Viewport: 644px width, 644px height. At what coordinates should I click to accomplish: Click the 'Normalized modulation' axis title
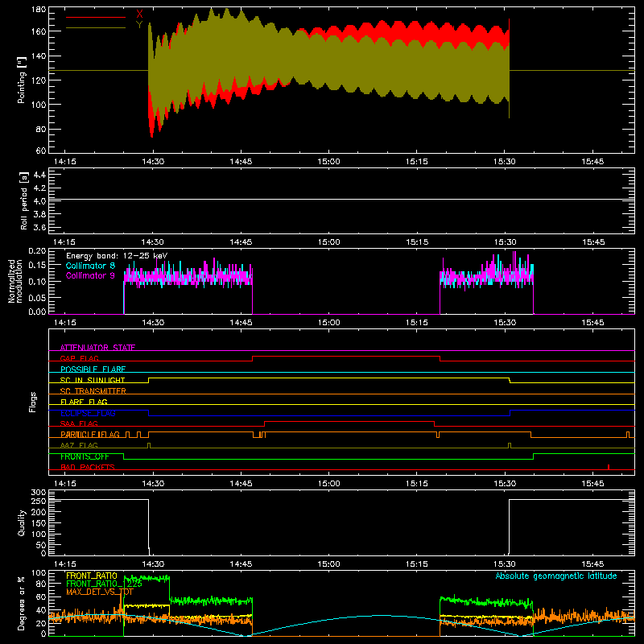14,281
